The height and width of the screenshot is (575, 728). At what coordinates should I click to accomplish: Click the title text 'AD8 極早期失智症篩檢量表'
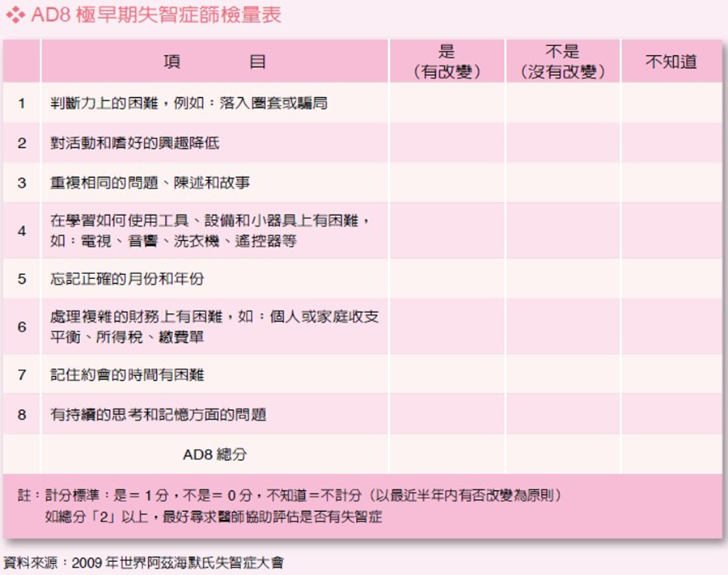point(156,15)
